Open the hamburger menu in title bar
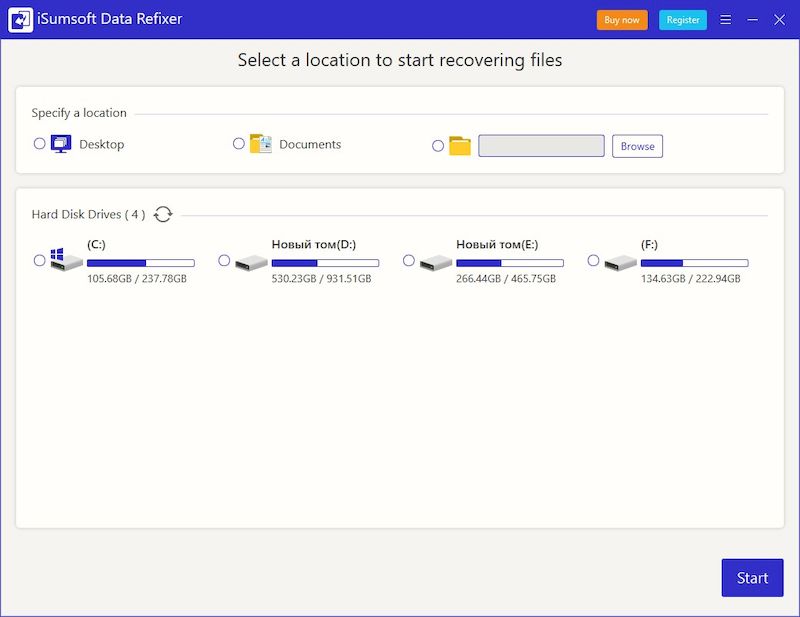 [726, 20]
